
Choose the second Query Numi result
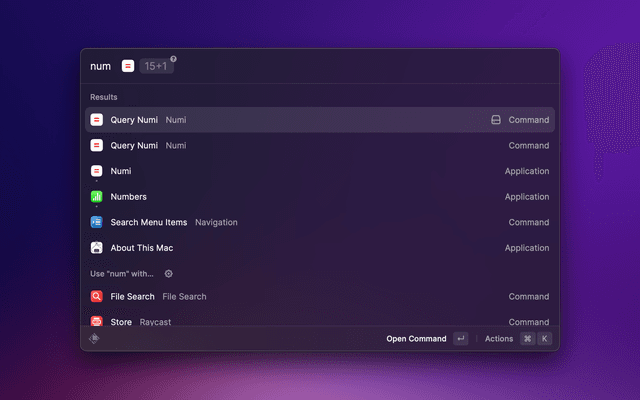tap(319, 146)
